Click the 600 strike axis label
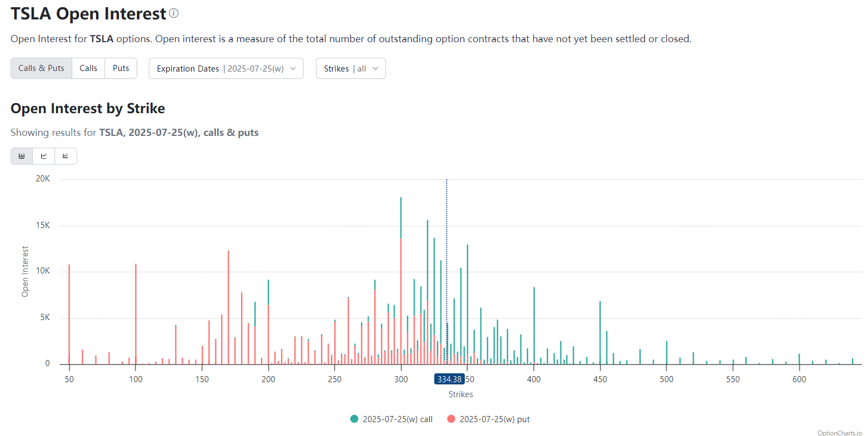Viewport: 868px width, 436px height. pos(799,379)
